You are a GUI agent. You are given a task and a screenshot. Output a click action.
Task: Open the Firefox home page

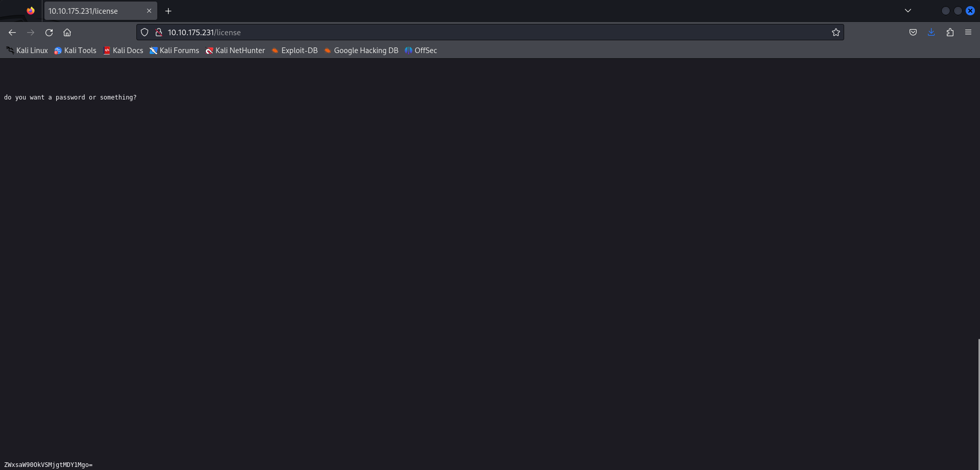click(67, 33)
